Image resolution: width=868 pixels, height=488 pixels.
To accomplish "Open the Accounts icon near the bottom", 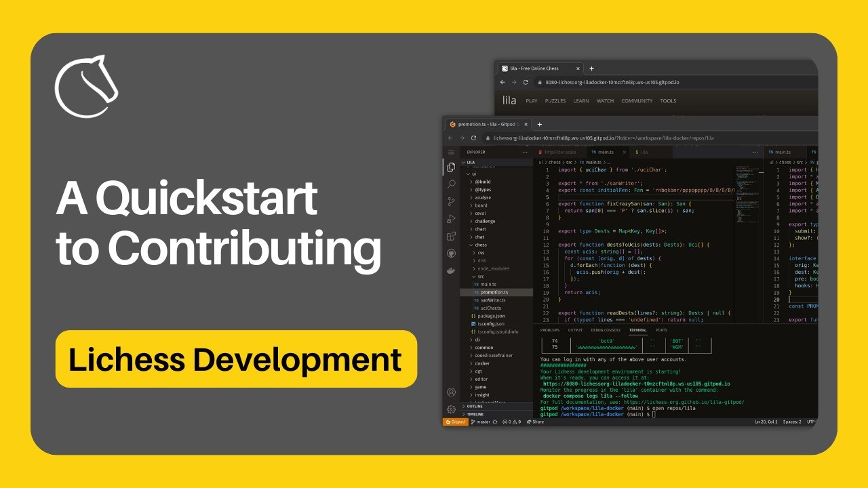I will [x=450, y=392].
